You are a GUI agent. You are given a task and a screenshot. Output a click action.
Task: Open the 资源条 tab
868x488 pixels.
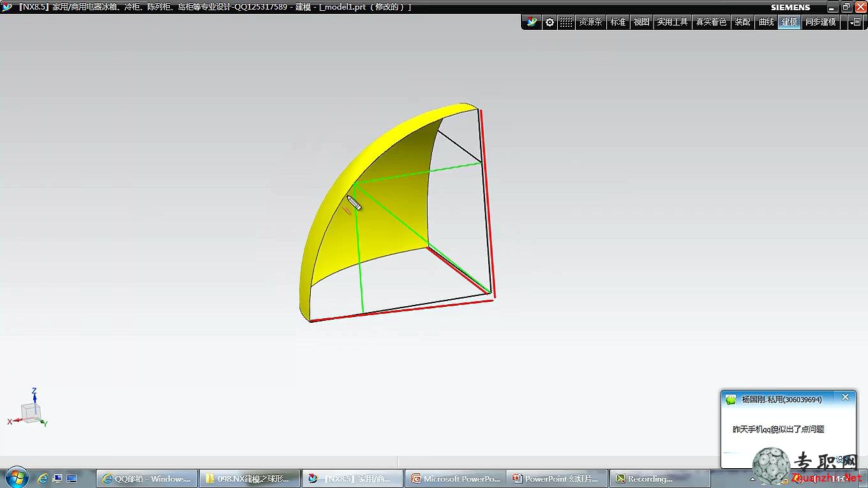590,22
